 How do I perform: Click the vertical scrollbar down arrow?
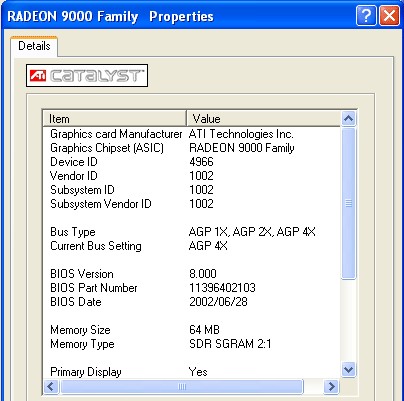[348, 370]
